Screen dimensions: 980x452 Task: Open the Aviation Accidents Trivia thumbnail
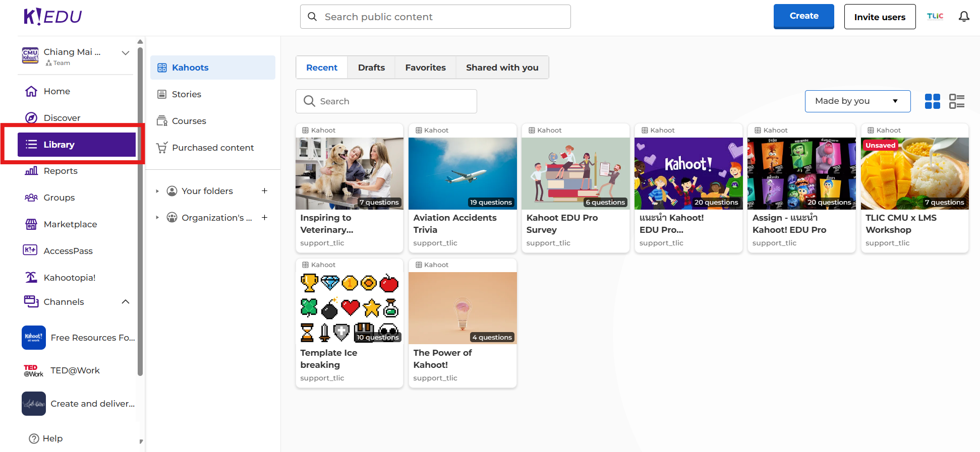click(x=463, y=173)
